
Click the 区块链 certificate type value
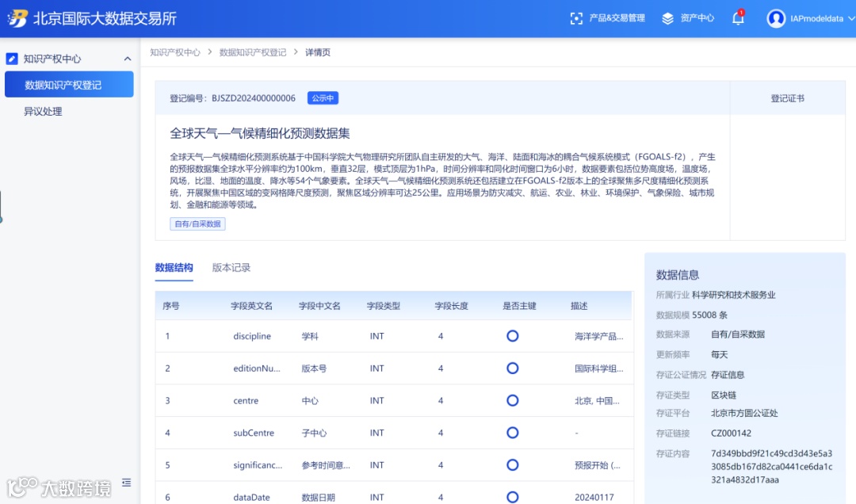click(x=724, y=395)
